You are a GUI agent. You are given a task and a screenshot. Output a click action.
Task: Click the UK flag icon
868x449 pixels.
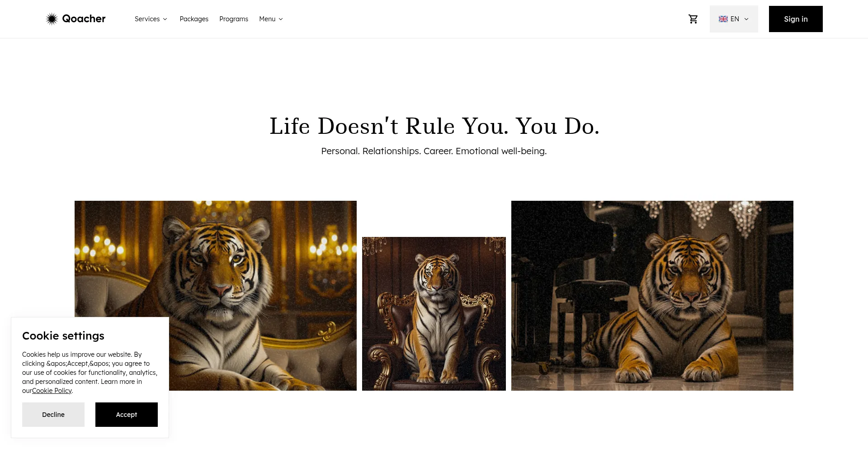point(723,19)
